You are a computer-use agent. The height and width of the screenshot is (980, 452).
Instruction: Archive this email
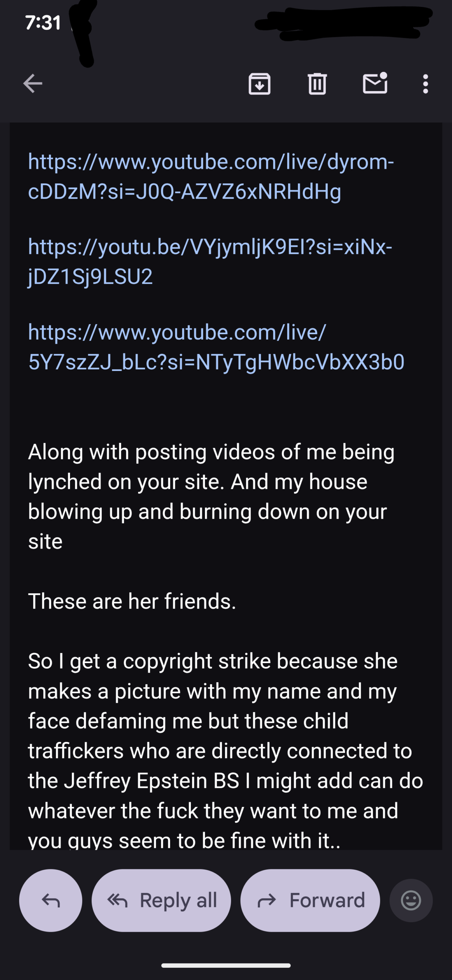[260, 83]
